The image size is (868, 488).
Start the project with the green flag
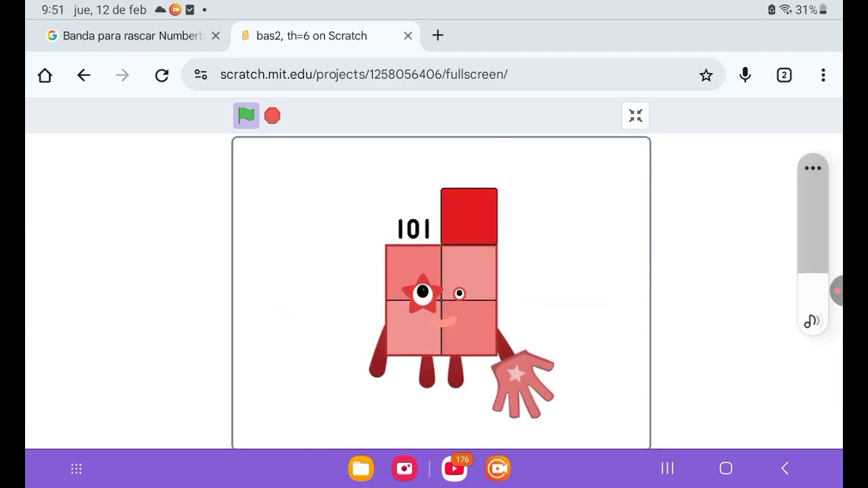tap(246, 116)
